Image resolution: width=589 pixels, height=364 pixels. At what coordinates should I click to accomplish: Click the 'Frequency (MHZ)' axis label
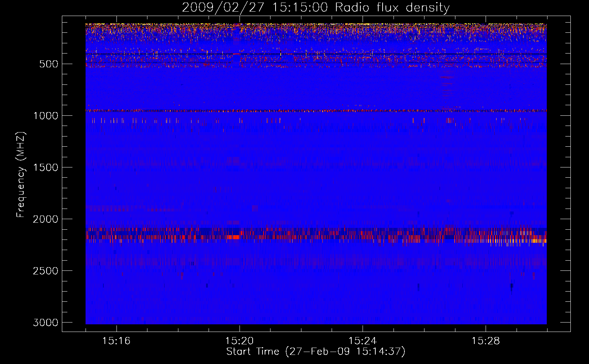21,175
